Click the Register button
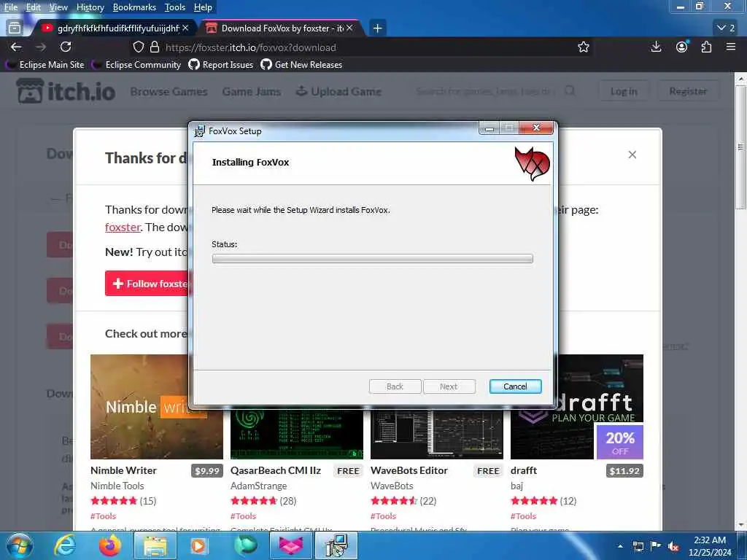This screenshot has width=747, height=560. coord(688,91)
